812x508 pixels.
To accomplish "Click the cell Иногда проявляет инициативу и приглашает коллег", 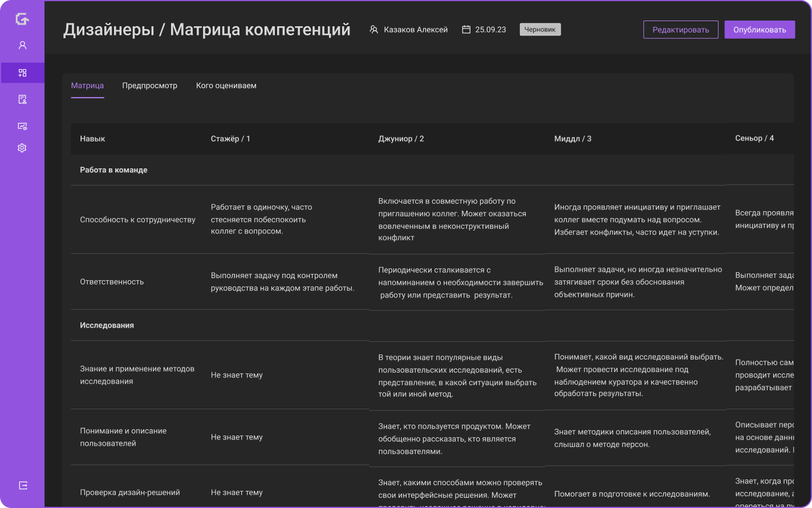I will tap(637, 220).
